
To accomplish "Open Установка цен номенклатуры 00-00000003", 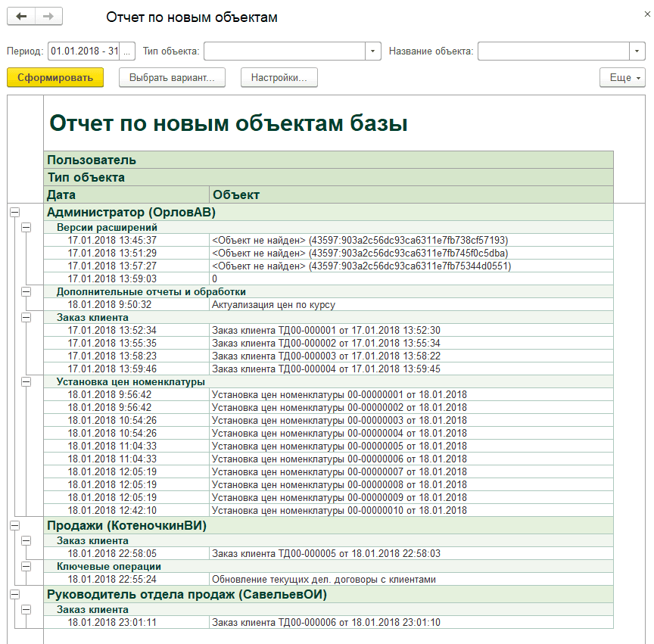I will [411, 421].
